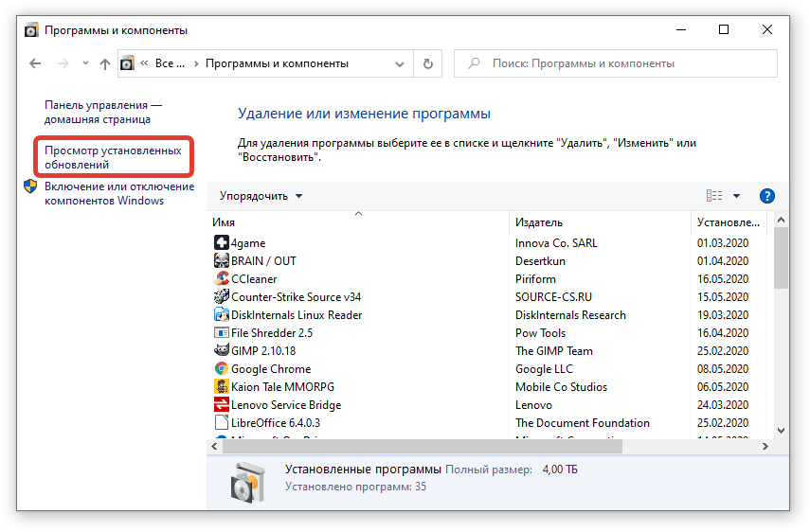Screen dimensions: 810x532
Task: Select the Google Chrome row name
Action: (x=271, y=369)
